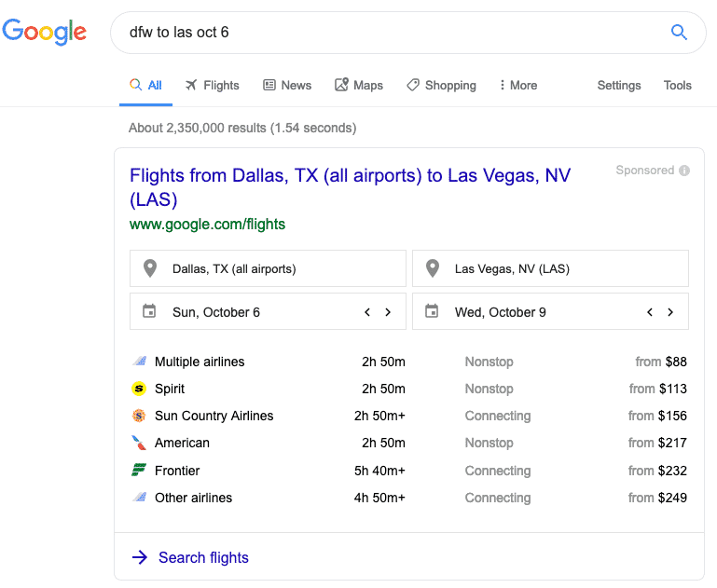The height and width of the screenshot is (588, 717).
Task: Open the Tools options
Action: point(677,86)
